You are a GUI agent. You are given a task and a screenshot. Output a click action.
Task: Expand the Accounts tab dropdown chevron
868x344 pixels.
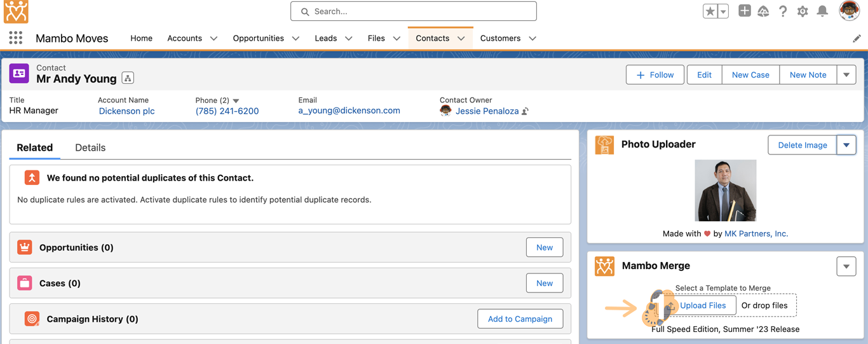point(214,38)
